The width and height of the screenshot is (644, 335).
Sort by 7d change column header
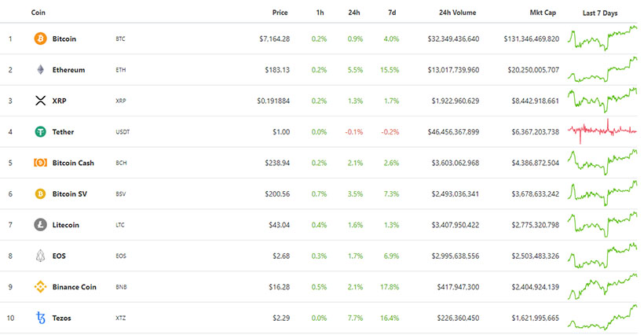pyautogui.click(x=392, y=13)
